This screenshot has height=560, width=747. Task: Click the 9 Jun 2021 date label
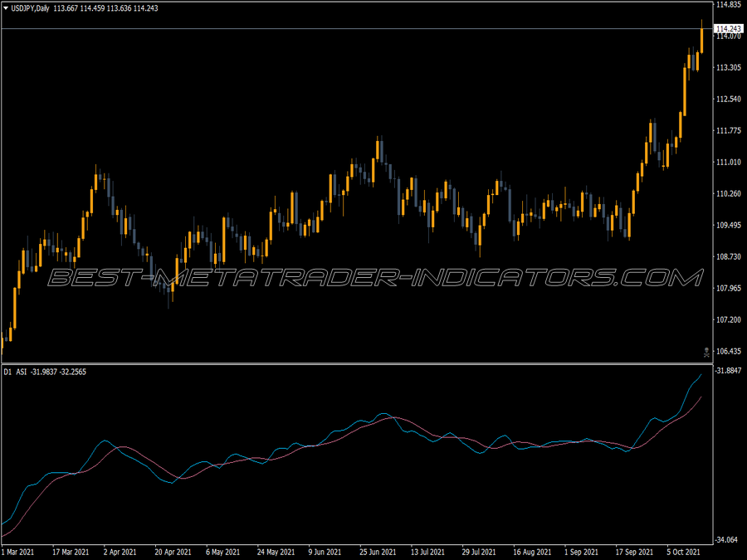[x=325, y=552]
